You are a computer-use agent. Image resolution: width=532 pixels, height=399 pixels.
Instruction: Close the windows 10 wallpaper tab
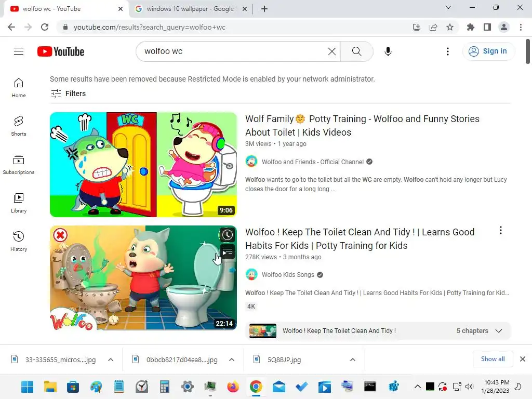pyautogui.click(x=244, y=9)
